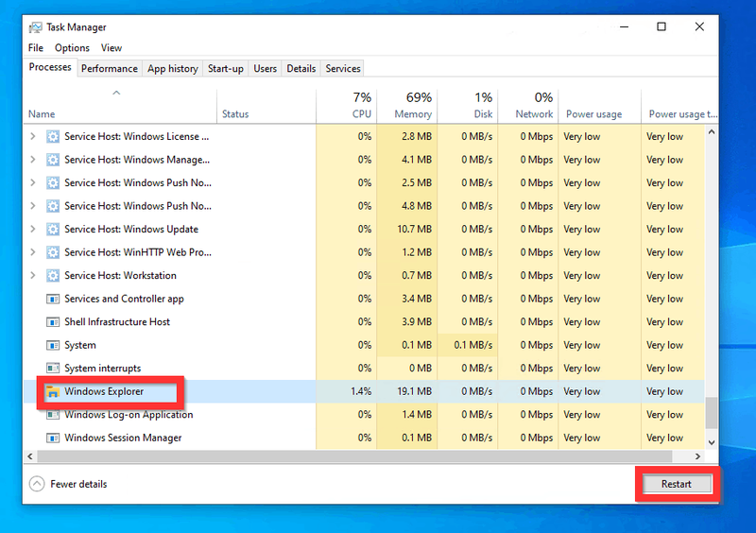Viewport: 756px width, 533px height.
Task: Click the Shell Infrastructure Host icon
Action: pyautogui.click(x=53, y=321)
